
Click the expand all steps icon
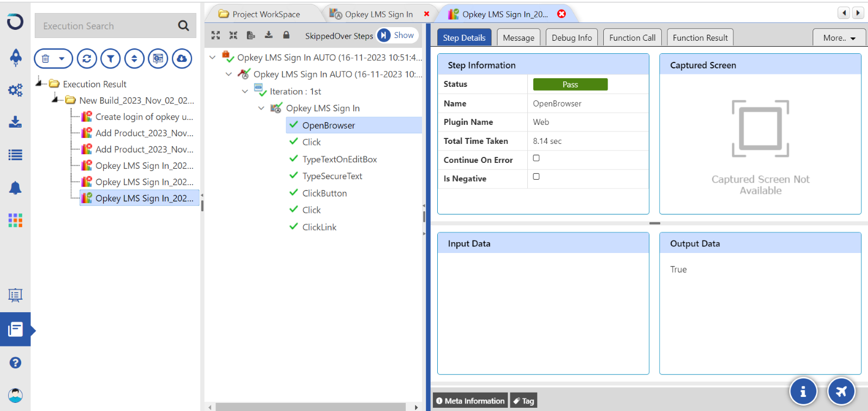[216, 35]
